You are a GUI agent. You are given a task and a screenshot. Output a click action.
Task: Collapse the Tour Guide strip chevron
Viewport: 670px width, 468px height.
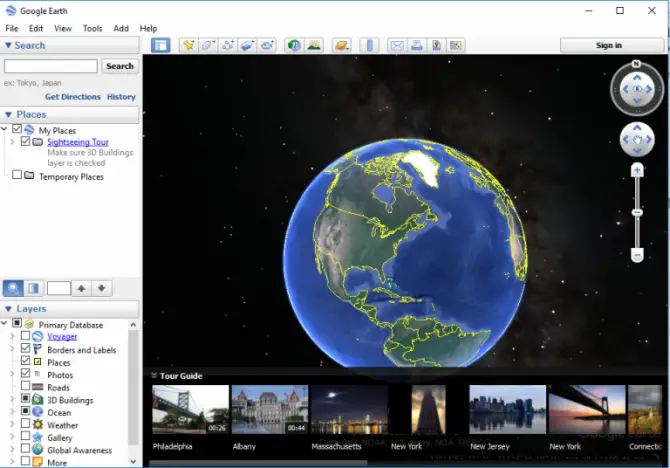[154, 376]
